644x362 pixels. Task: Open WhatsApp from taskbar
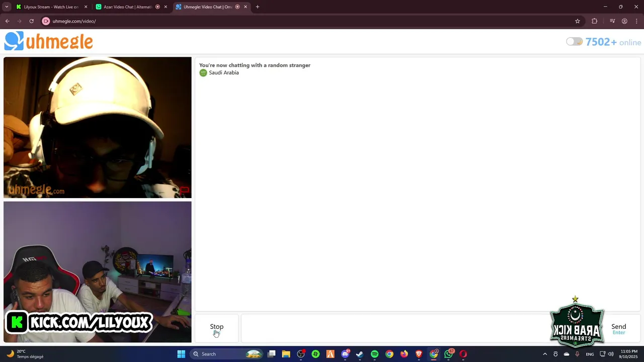[x=448, y=354]
